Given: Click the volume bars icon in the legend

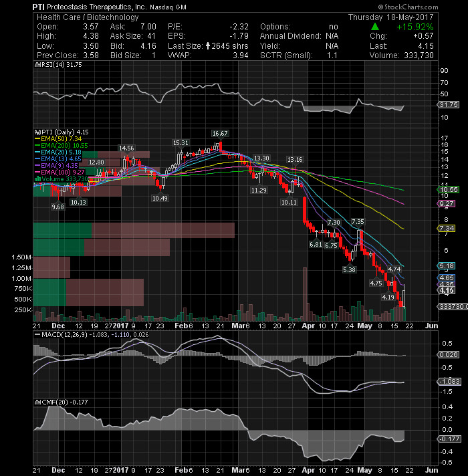Looking at the screenshot, I should pos(37,178).
